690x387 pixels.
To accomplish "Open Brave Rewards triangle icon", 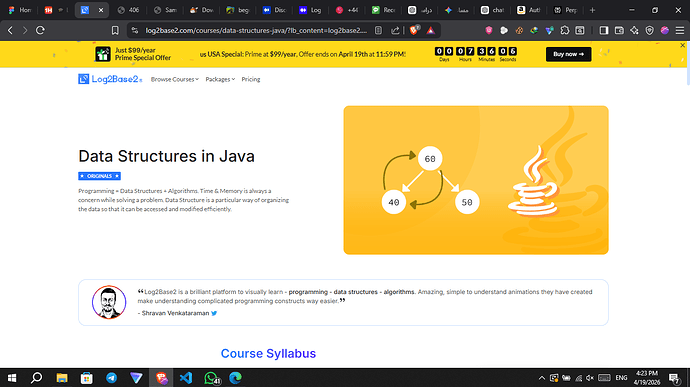I will click(430, 30).
